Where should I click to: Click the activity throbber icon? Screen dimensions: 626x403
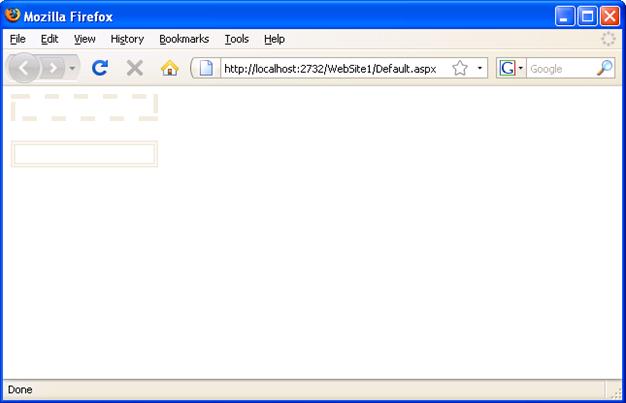(608, 39)
